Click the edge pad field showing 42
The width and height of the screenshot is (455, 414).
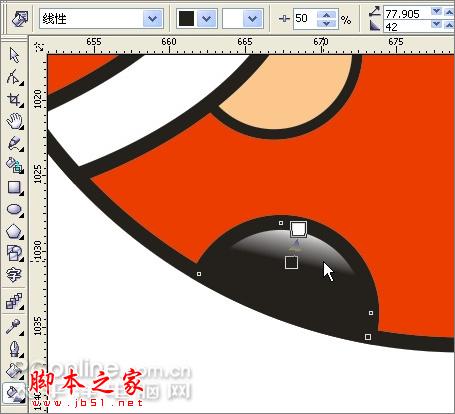pyautogui.click(x=407, y=27)
